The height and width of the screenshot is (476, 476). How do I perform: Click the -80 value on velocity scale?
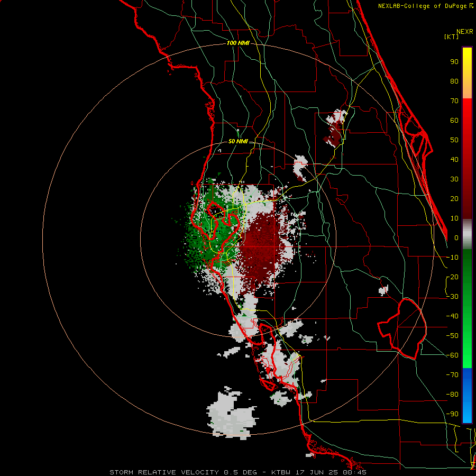click(452, 395)
